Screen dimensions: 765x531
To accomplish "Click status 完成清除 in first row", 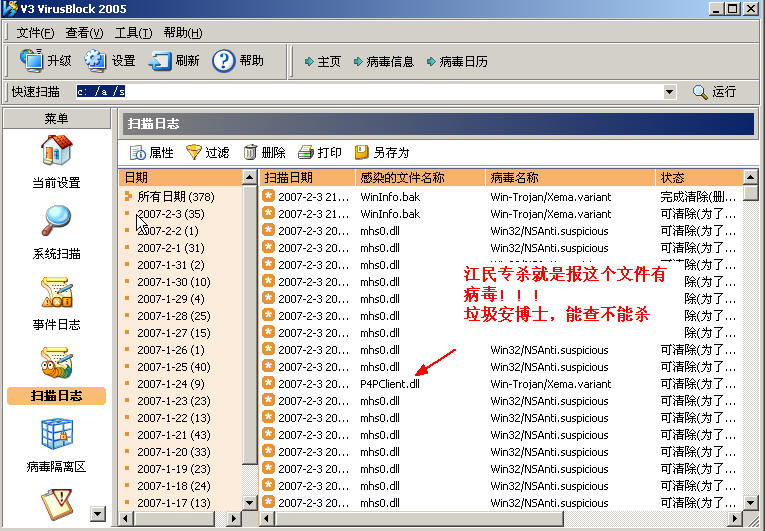I will pos(698,197).
